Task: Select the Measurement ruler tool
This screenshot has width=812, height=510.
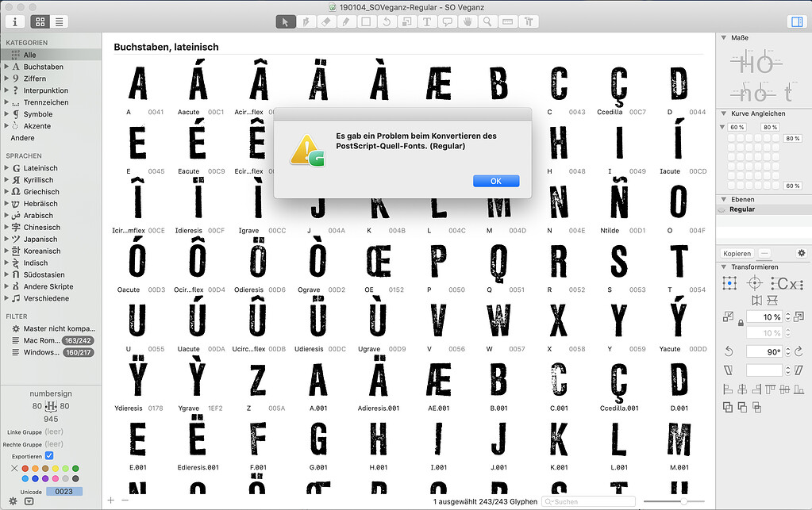Action: (x=507, y=21)
